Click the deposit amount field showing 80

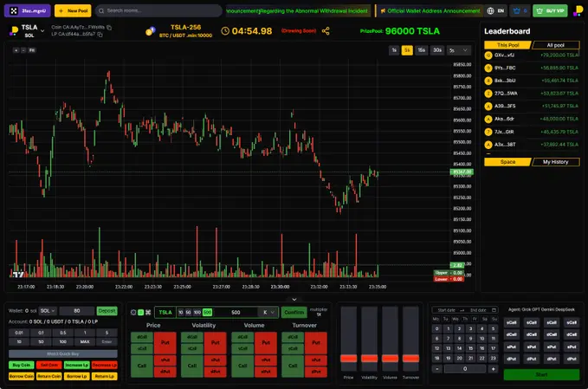[x=77, y=311]
